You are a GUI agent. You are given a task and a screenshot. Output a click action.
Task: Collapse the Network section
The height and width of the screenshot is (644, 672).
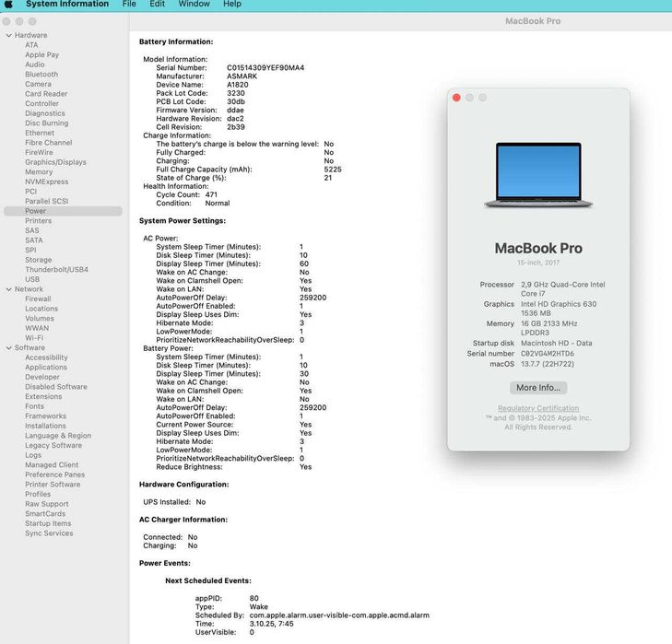[x=9, y=289]
